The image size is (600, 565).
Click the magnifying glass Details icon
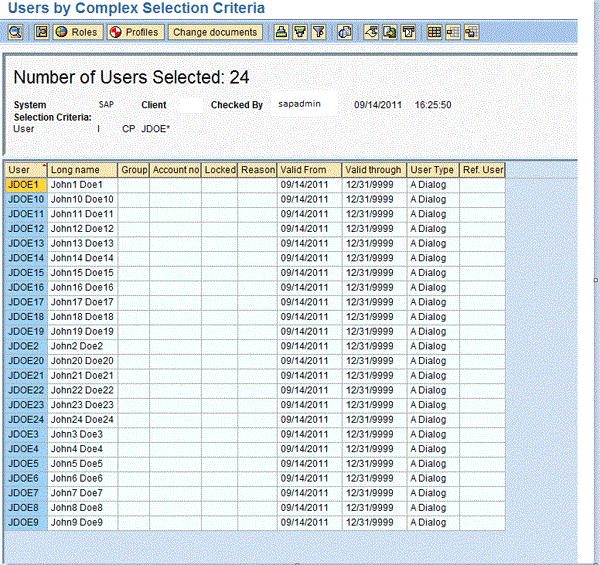point(16,32)
